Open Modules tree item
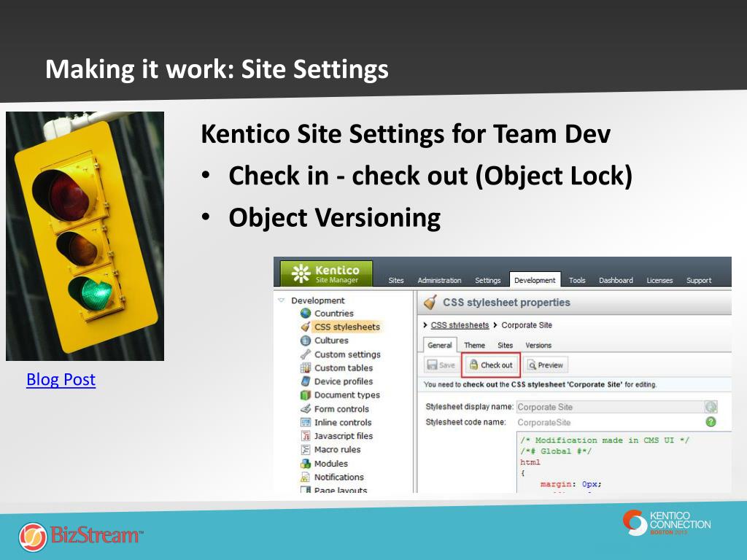 coord(331,463)
